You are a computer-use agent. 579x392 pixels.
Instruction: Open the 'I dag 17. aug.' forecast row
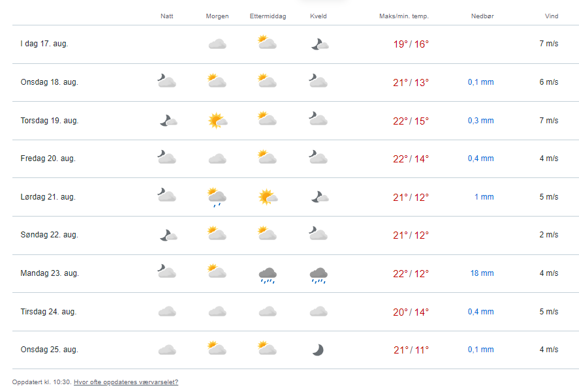point(44,44)
